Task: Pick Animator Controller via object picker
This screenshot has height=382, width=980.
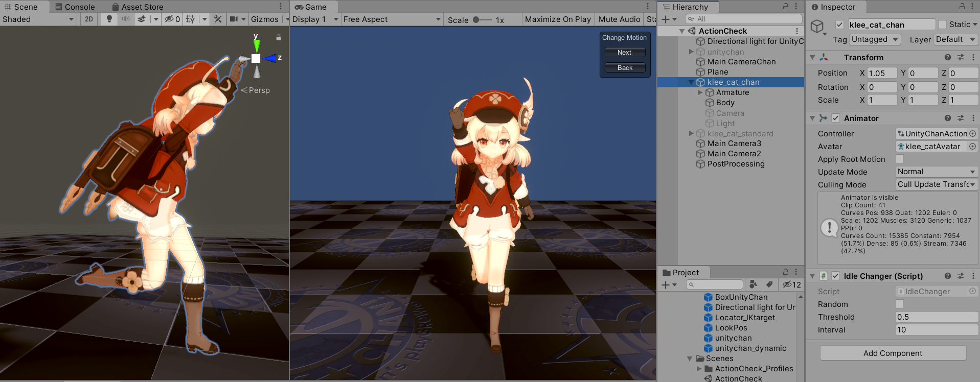Action: [x=973, y=133]
